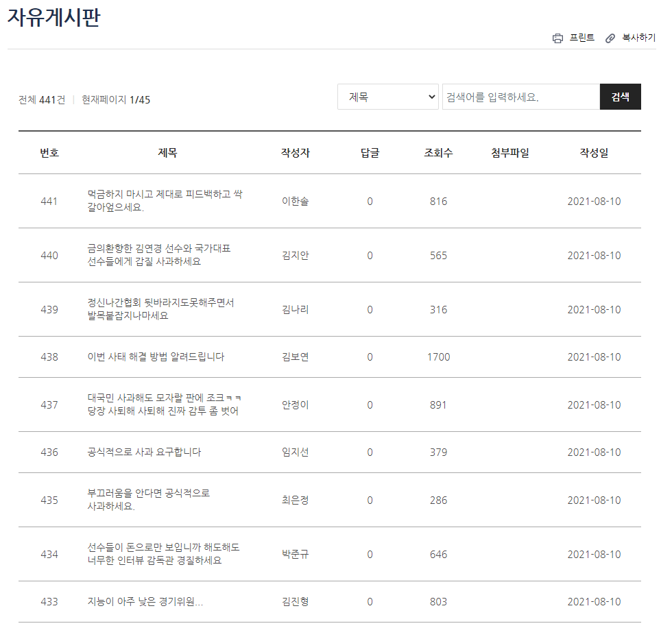
Task: Open post 지능이 아주 낮은 경기위원...
Action: [145, 601]
